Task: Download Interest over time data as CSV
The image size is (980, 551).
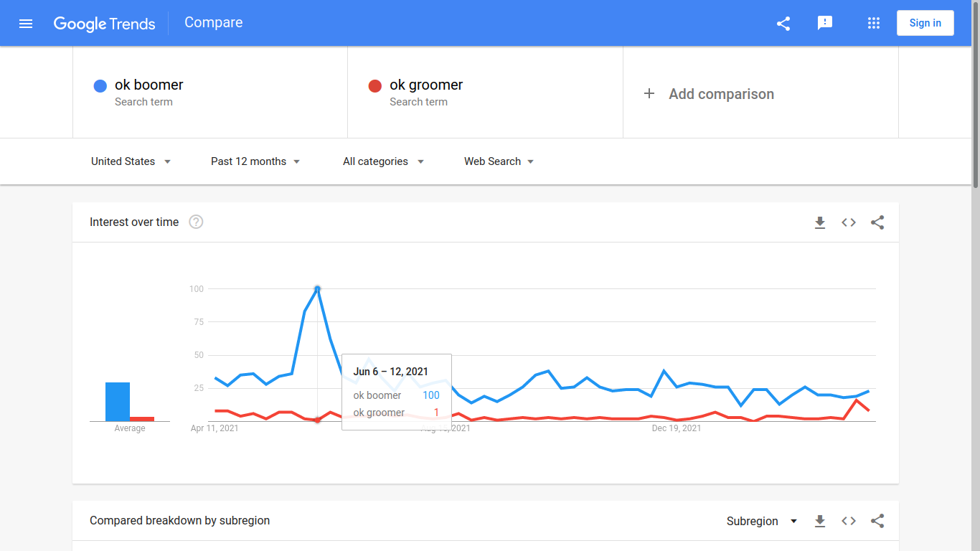Action: tap(820, 222)
